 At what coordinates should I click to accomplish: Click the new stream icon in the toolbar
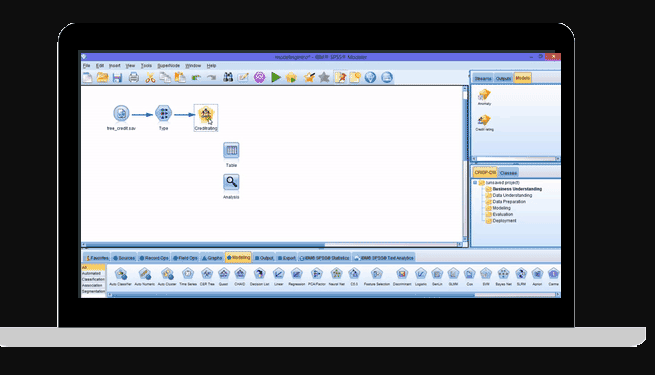tap(88, 77)
